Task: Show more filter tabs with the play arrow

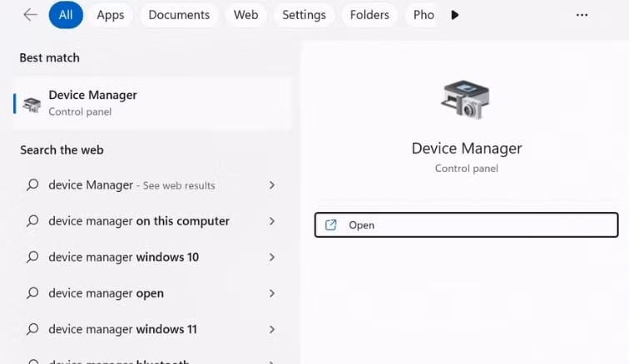Action: [x=454, y=15]
